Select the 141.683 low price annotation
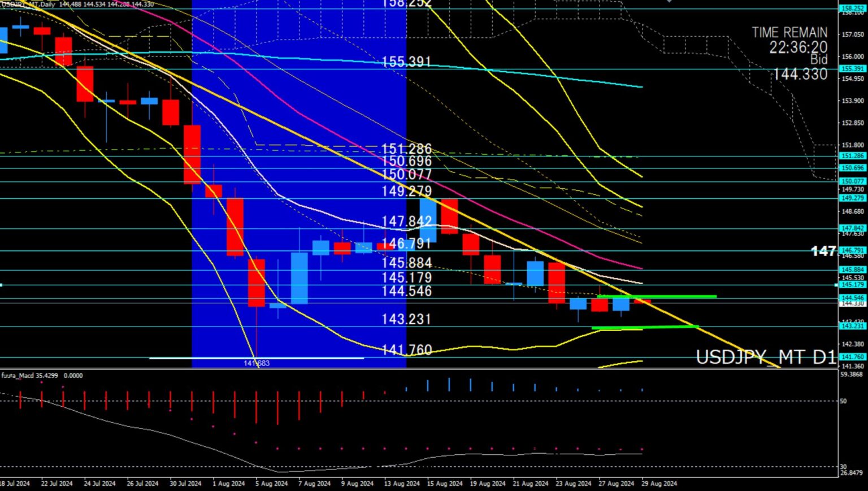 click(257, 363)
